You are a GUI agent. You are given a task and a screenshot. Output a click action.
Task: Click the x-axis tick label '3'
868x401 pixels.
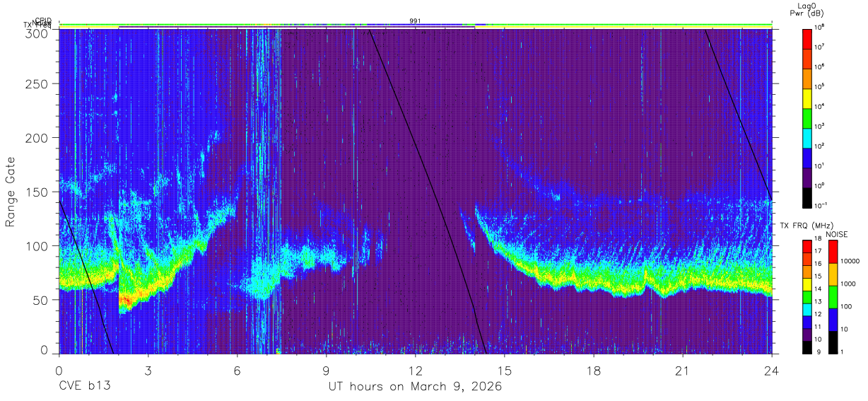(148, 371)
